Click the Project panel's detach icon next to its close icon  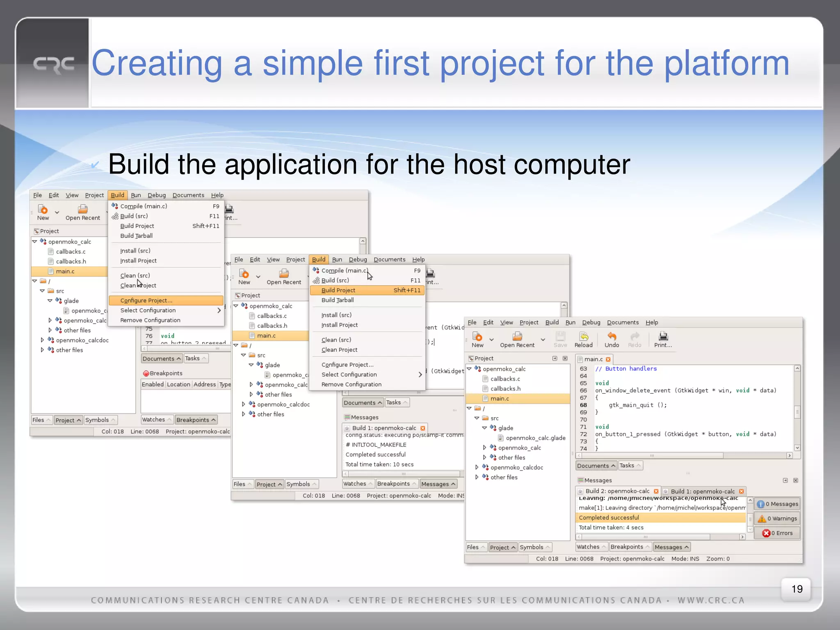point(555,358)
